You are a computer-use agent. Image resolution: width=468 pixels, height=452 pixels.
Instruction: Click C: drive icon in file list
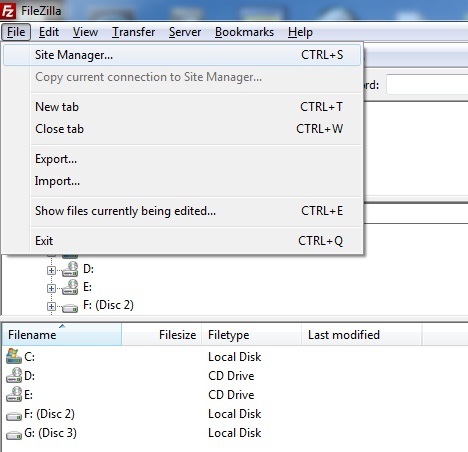(14, 356)
